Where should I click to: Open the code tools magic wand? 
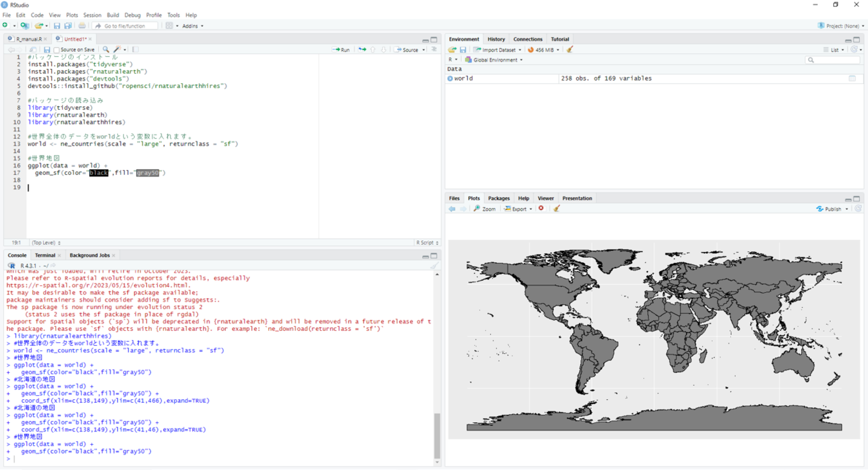117,49
